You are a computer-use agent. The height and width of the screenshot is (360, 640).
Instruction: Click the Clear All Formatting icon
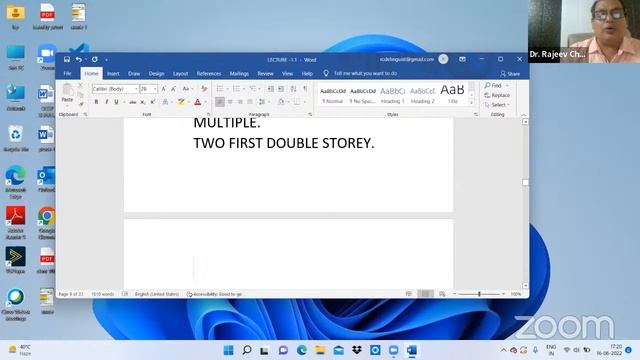coord(204,89)
